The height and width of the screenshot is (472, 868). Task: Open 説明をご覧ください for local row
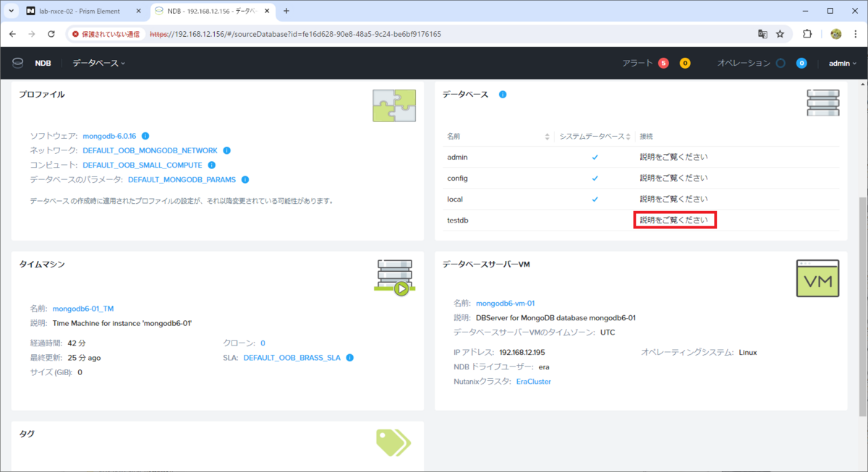[x=673, y=199]
